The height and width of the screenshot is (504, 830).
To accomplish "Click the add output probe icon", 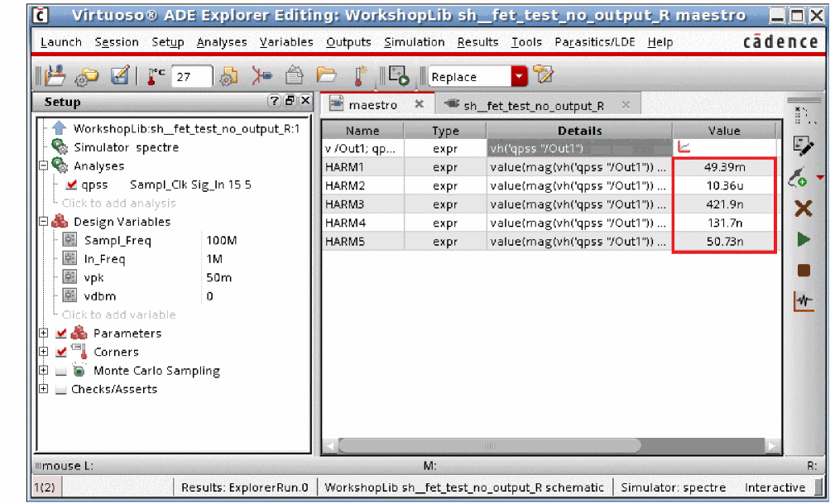I will (x=799, y=176).
